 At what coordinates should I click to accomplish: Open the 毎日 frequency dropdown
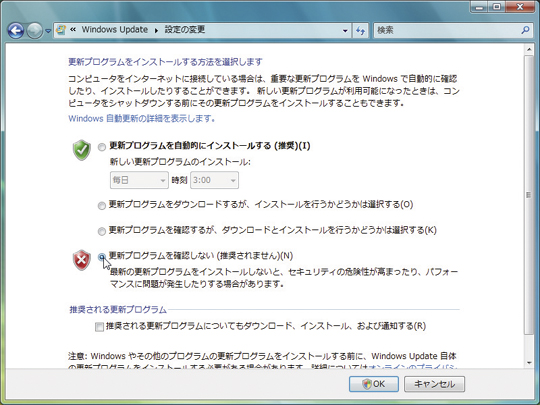point(139,180)
